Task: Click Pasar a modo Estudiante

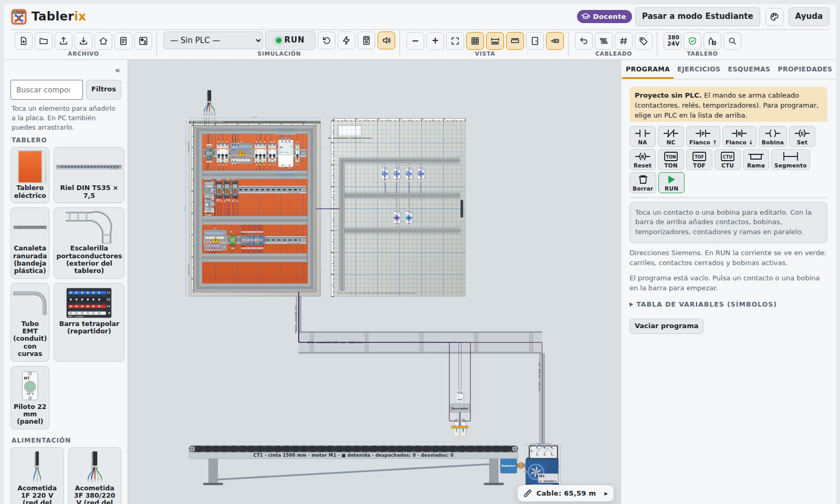Action: point(697,16)
